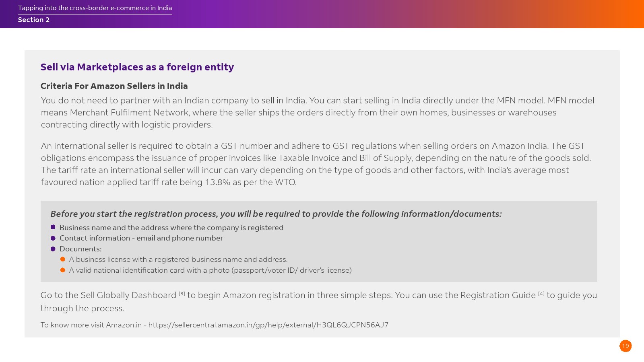Click the Documents list item text

pyautogui.click(x=80, y=249)
